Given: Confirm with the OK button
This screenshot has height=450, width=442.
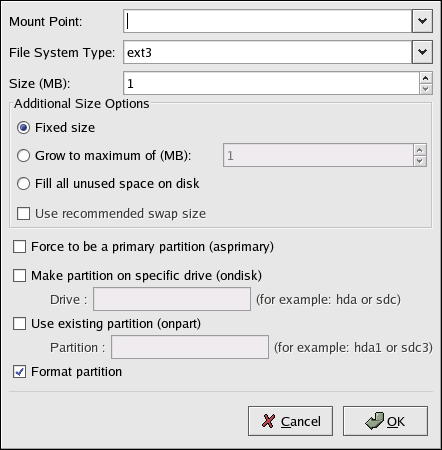Looking at the screenshot, I should 385,421.
